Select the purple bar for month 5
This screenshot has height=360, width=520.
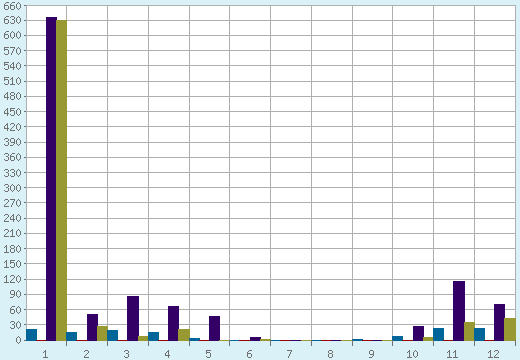click(214, 328)
